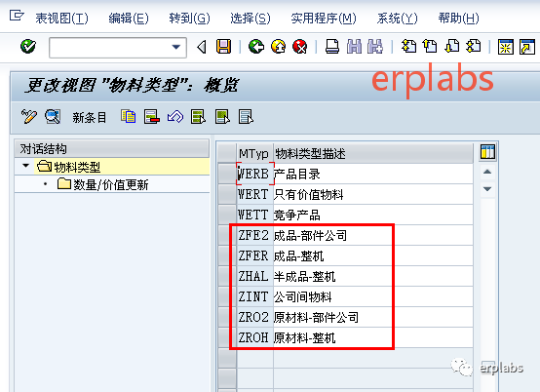Open the 实用程序(M) menu
Screen dimensions: 540x392
pos(324,19)
